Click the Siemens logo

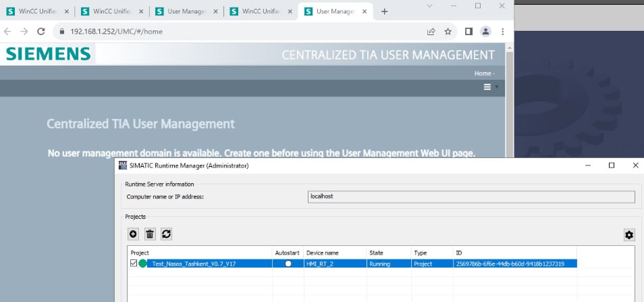click(49, 54)
